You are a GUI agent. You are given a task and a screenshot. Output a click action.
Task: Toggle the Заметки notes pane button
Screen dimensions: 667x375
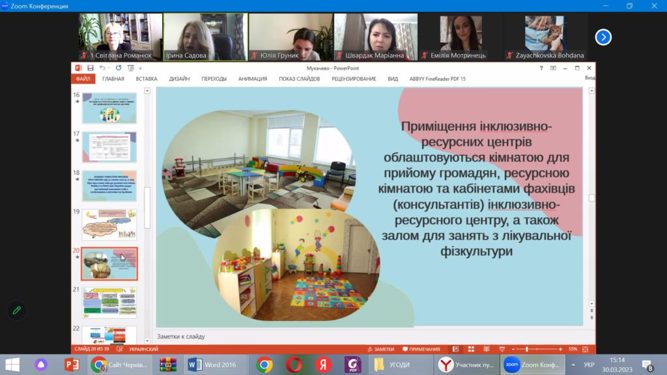pyautogui.click(x=381, y=349)
